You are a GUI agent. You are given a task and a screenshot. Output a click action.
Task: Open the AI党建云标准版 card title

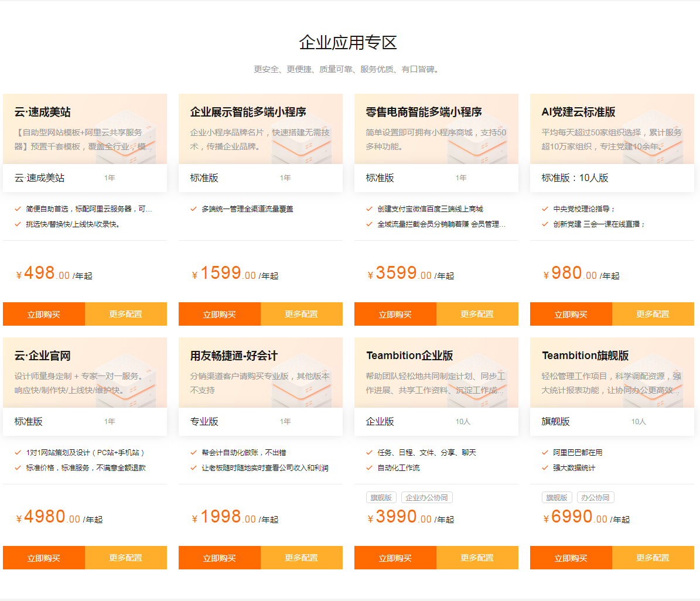578,112
